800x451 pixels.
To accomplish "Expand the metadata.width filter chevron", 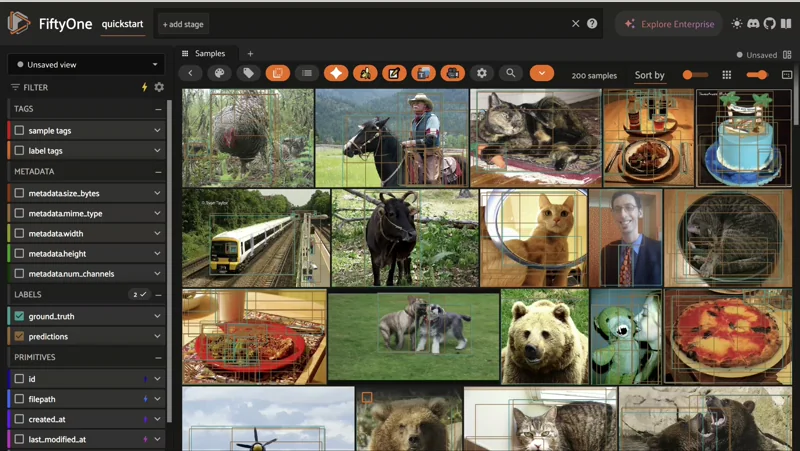I will [157, 234].
